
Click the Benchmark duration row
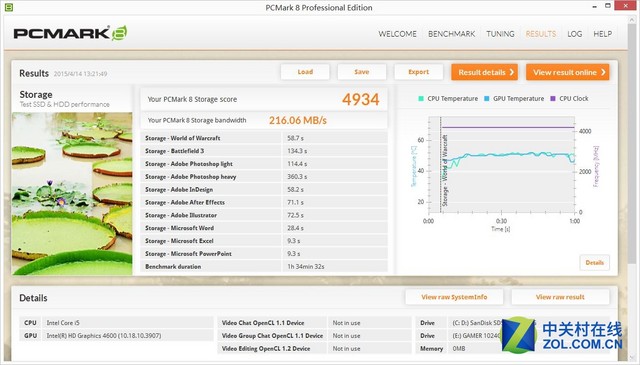tap(264, 267)
